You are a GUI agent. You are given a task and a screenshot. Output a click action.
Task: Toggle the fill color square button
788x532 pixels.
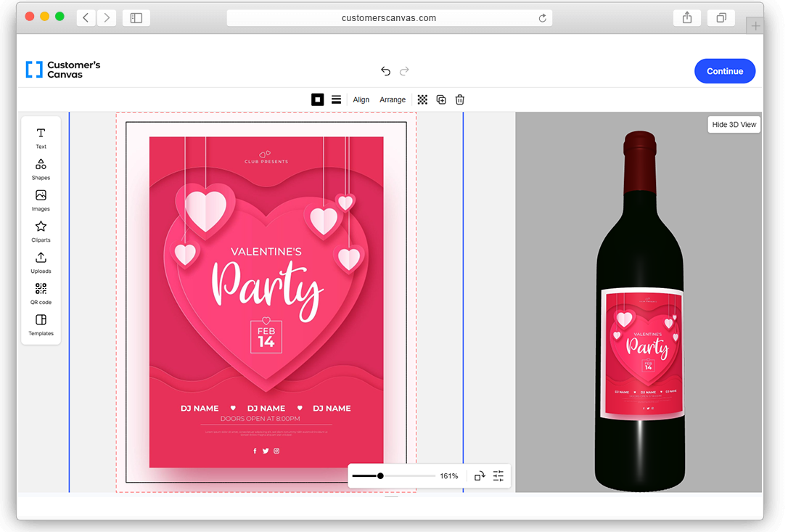point(317,100)
